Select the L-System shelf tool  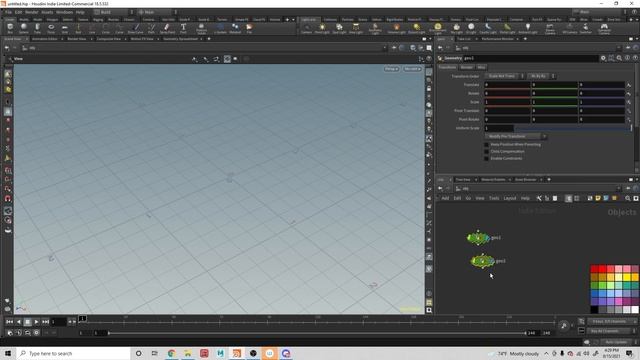click(x=220, y=28)
